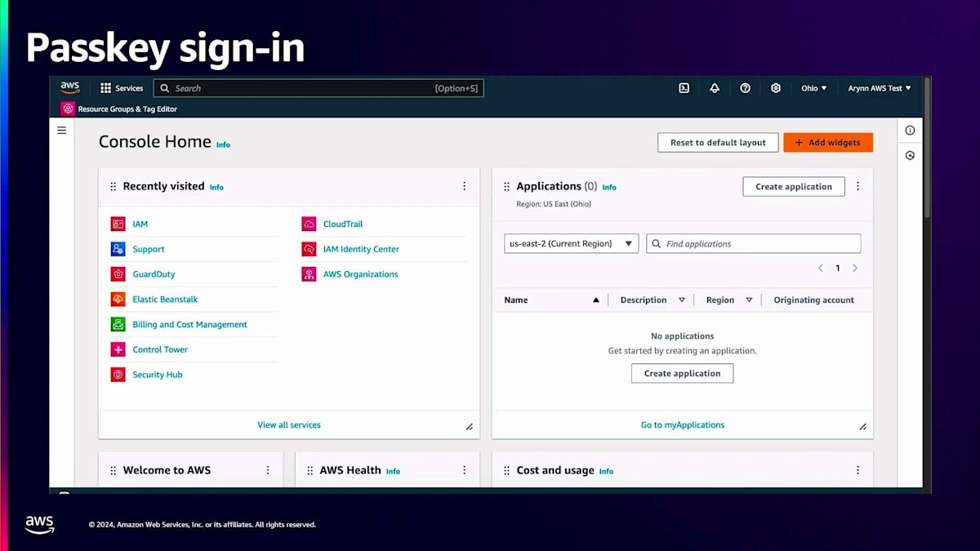This screenshot has height=551, width=980.
Task: Open the settings gear in header
Action: [776, 88]
